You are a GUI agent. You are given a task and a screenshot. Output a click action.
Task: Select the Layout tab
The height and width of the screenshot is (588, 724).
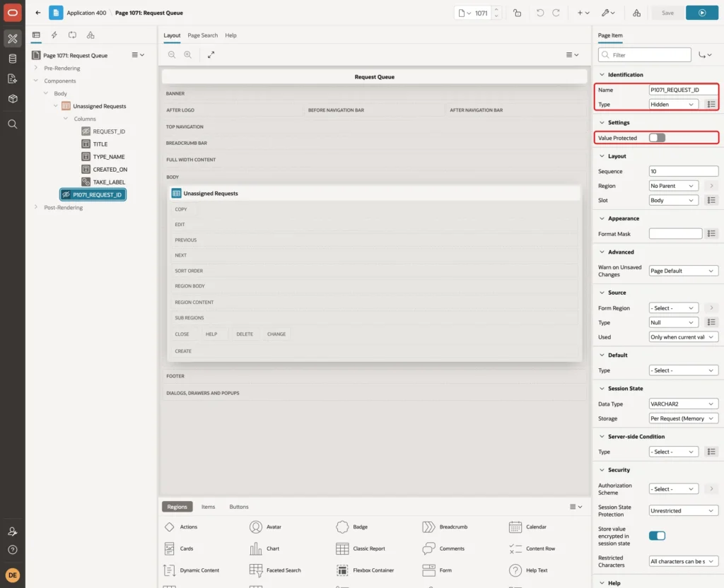coord(172,35)
